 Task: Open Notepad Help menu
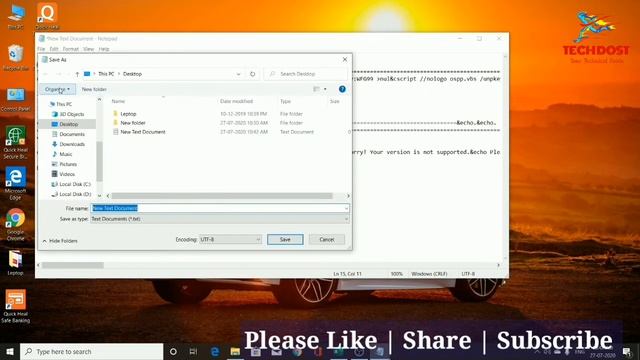click(x=104, y=49)
